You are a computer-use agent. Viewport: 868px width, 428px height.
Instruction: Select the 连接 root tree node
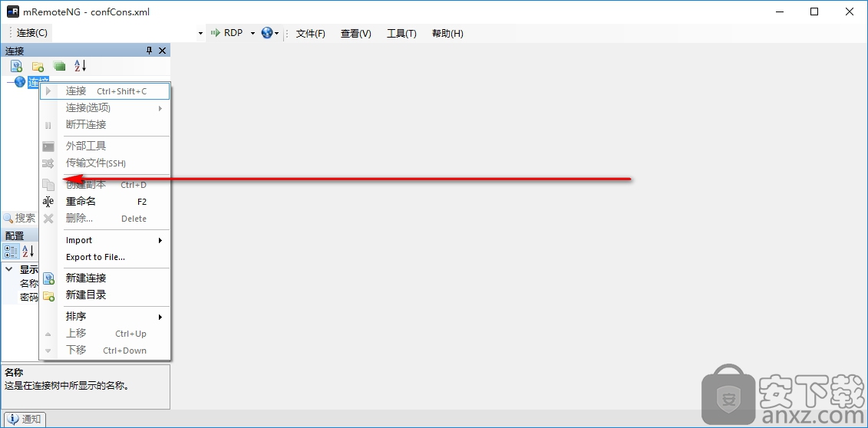(38, 82)
